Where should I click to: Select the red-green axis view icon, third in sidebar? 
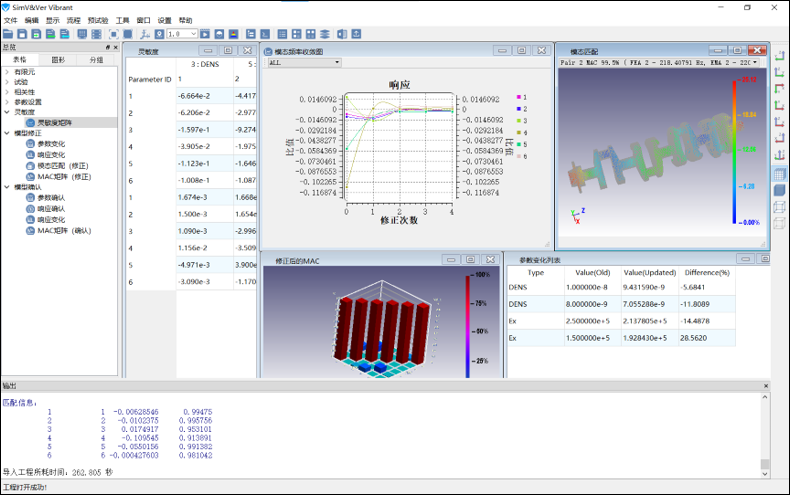pyautogui.click(x=779, y=89)
